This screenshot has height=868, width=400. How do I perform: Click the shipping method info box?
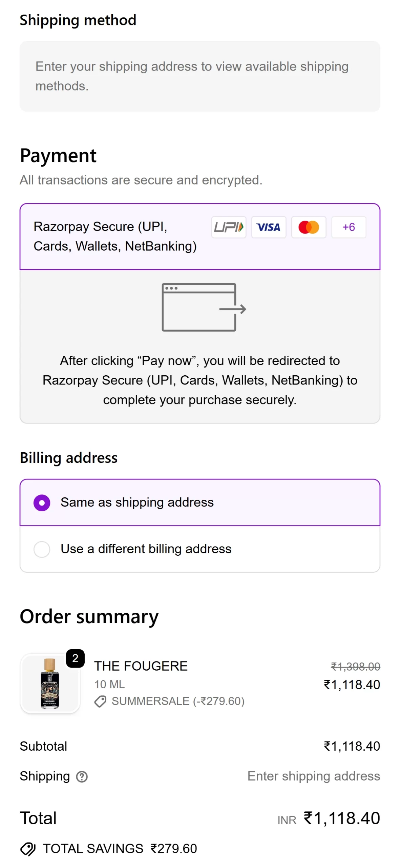tap(200, 76)
